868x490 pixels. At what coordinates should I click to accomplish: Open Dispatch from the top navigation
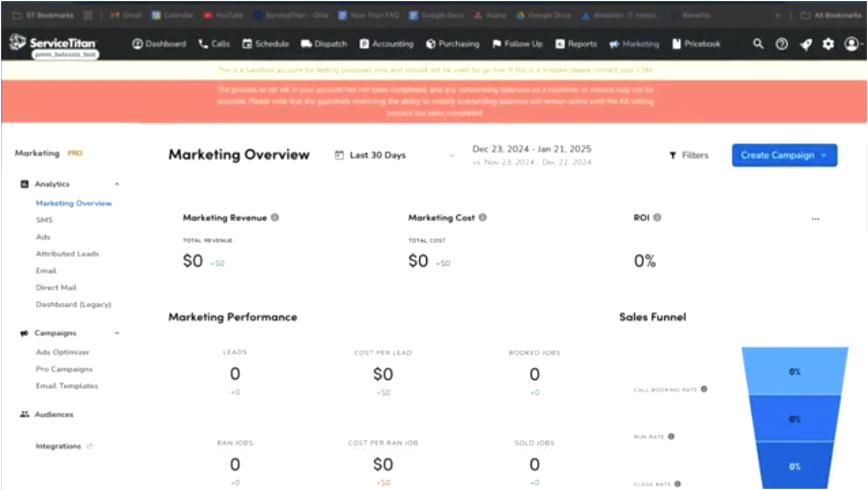tap(324, 44)
